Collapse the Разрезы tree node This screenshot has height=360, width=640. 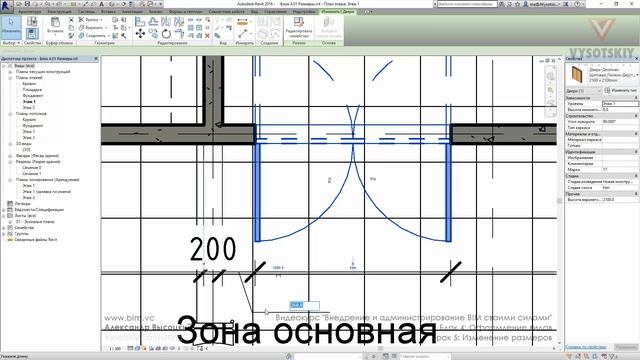pyautogui.click(x=10, y=162)
